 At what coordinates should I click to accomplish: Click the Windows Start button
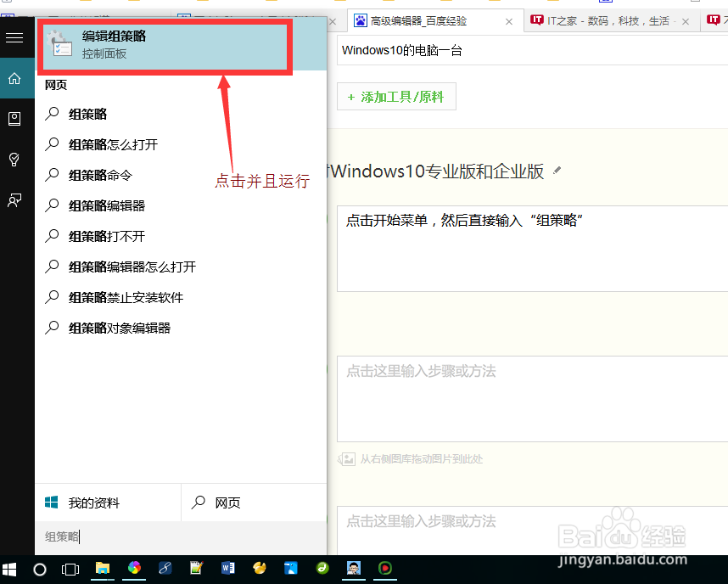click(9, 569)
